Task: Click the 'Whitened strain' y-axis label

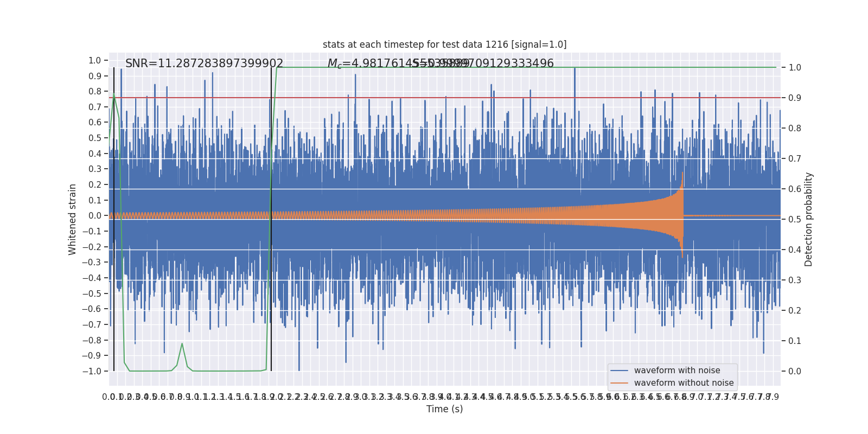Action: click(73, 219)
